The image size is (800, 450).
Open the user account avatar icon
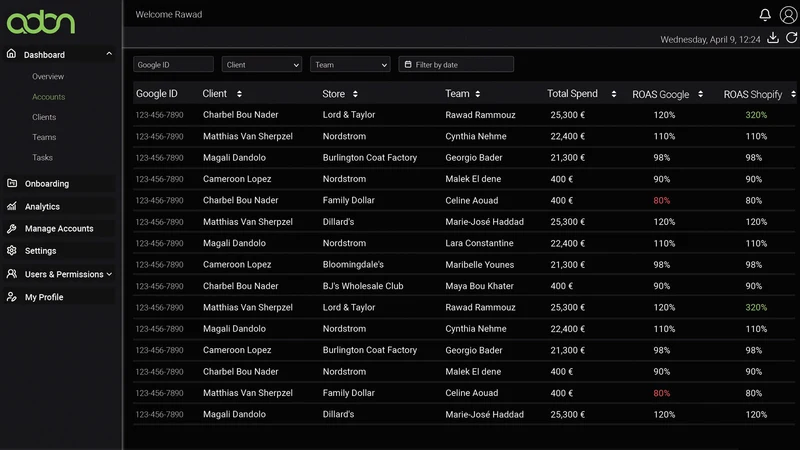pyautogui.click(x=788, y=15)
